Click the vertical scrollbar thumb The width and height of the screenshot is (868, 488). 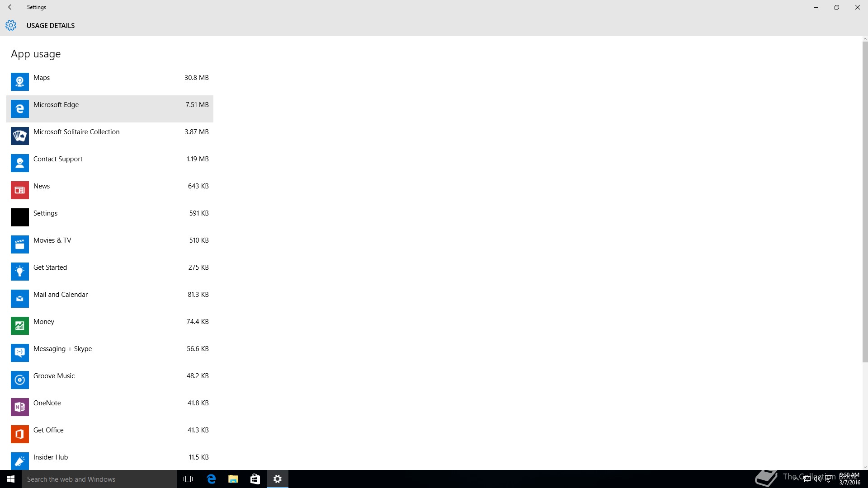point(865,202)
